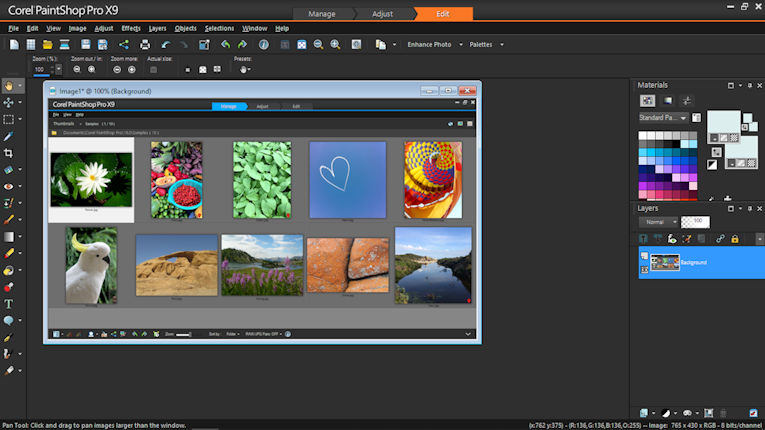Click the green Redo arrow

242,44
